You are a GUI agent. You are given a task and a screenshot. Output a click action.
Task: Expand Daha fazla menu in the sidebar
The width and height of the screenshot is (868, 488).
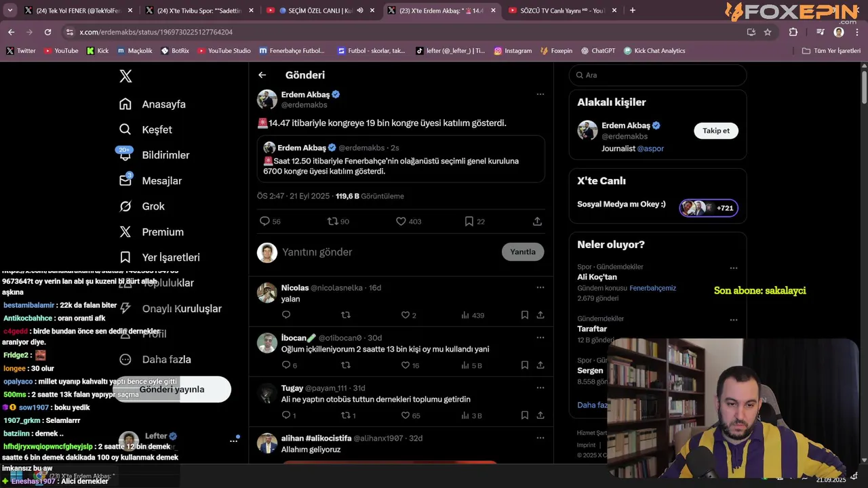155,359
